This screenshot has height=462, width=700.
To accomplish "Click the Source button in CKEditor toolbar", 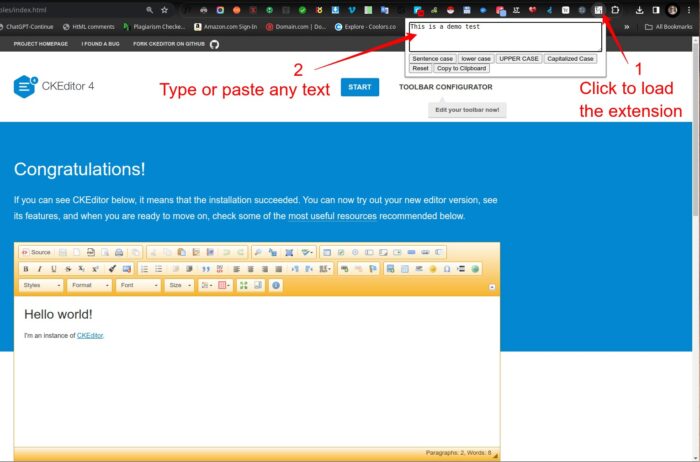I will coord(37,252).
